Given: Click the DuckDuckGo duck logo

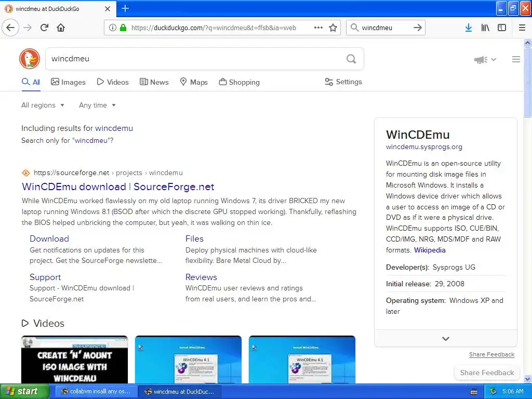Looking at the screenshot, I should 30,59.
